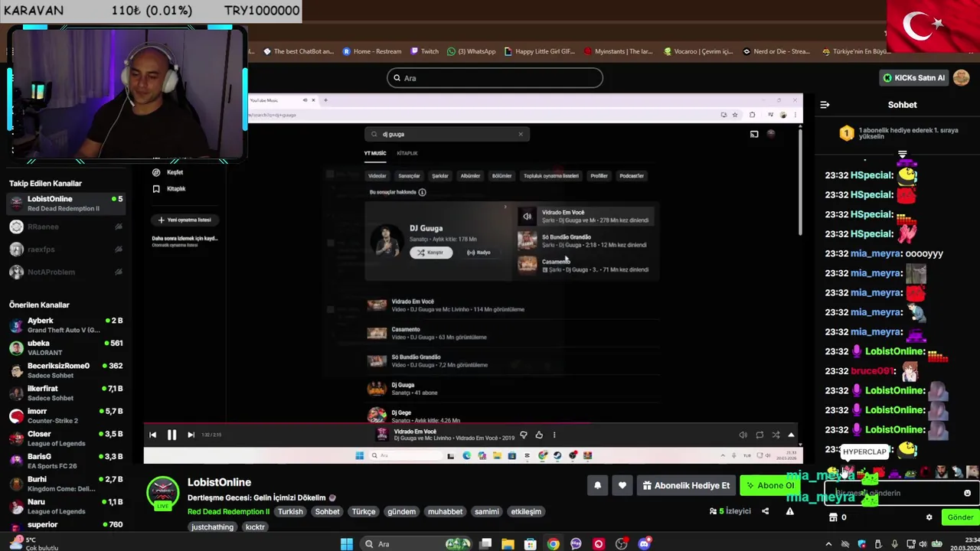Open the Windows Start menu
Image resolution: width=980 pixels, height=551 pixels.
tap(347, 544)
